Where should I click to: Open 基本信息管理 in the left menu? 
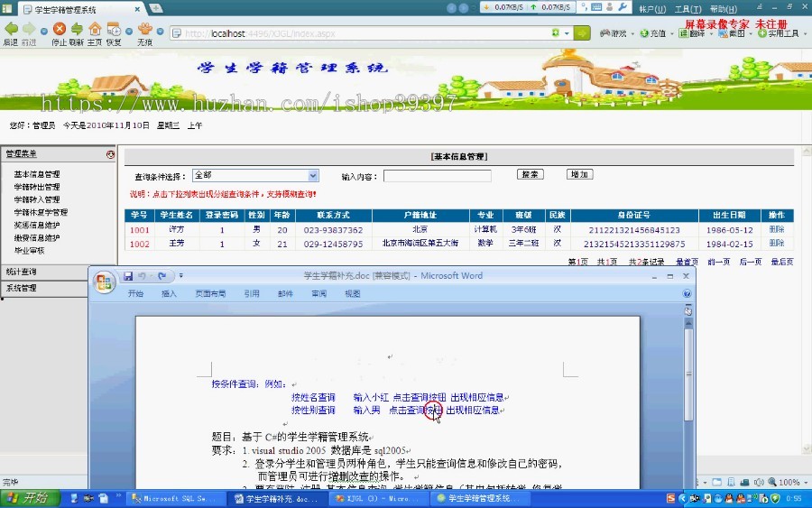(37, 174)
